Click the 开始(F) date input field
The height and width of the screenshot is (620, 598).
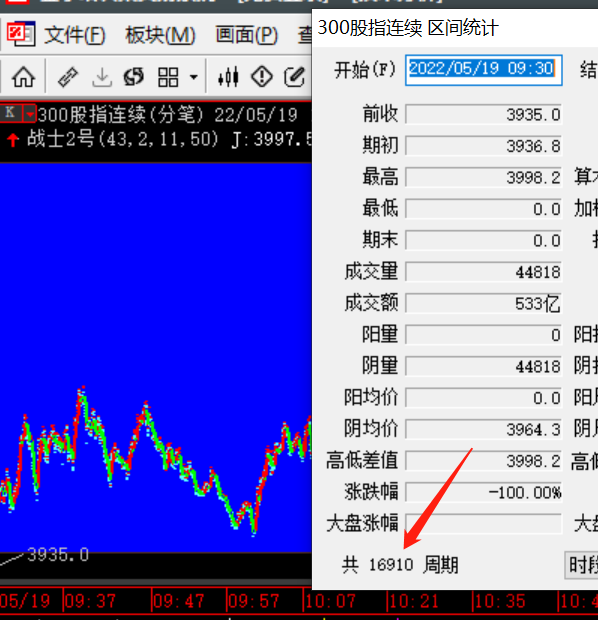point(484,70)
